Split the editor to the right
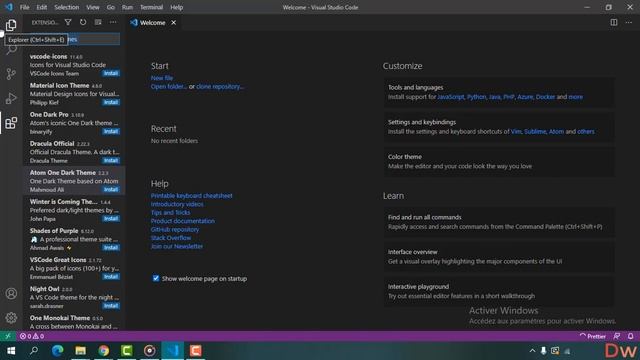Screen dimensions: 640x360 click(613, 22)
